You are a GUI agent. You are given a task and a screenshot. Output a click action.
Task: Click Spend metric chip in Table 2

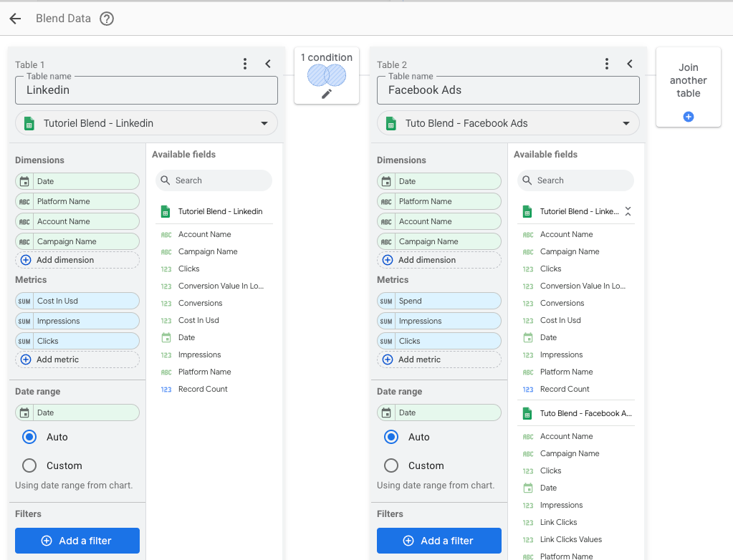point(439,301)
